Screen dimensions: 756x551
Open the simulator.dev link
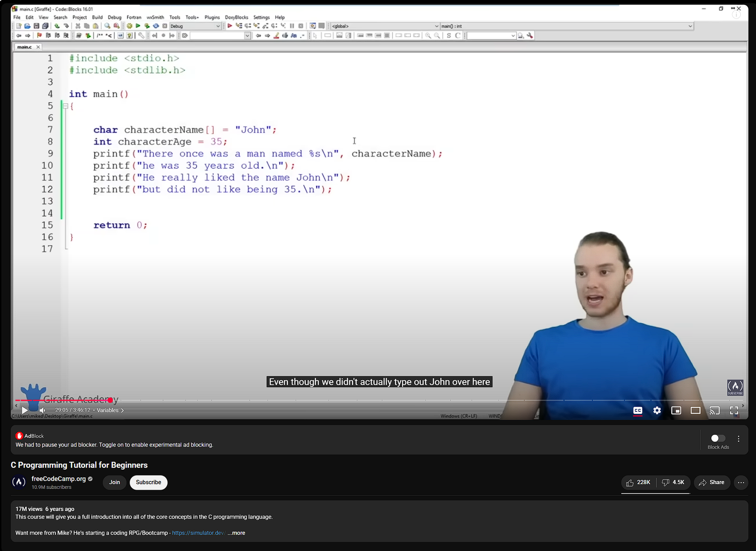pos(198,533)
